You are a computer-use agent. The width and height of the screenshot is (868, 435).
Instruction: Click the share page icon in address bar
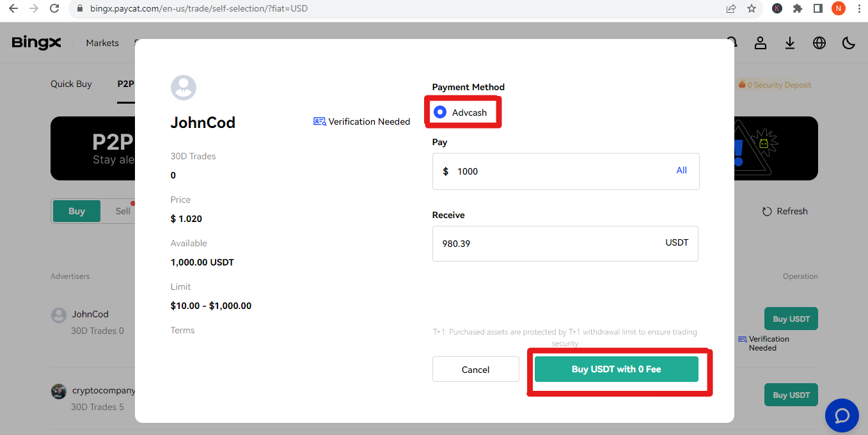tap(731, 9)
